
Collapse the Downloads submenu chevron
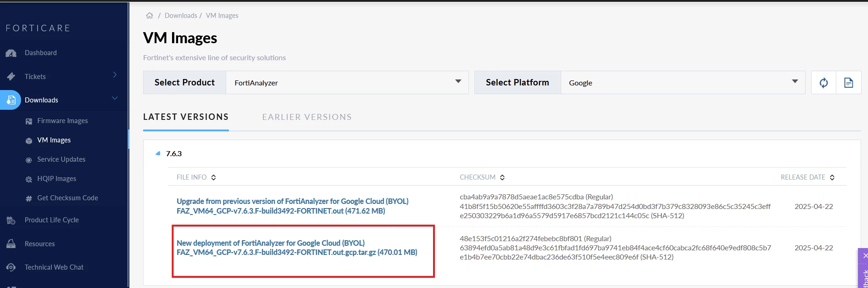click(115, 98)
